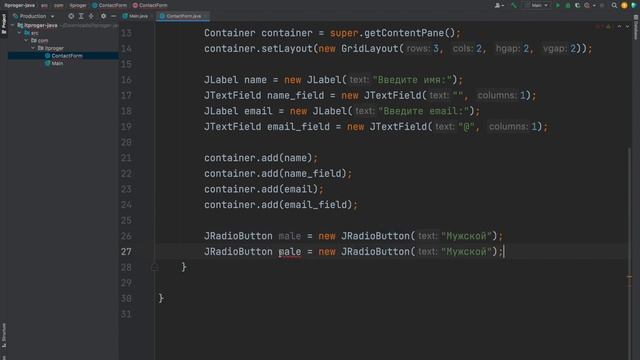Screen dimensions: 640x360
Task: Click src breadcrumb in navigation bar
Action: tap(44, 5)
